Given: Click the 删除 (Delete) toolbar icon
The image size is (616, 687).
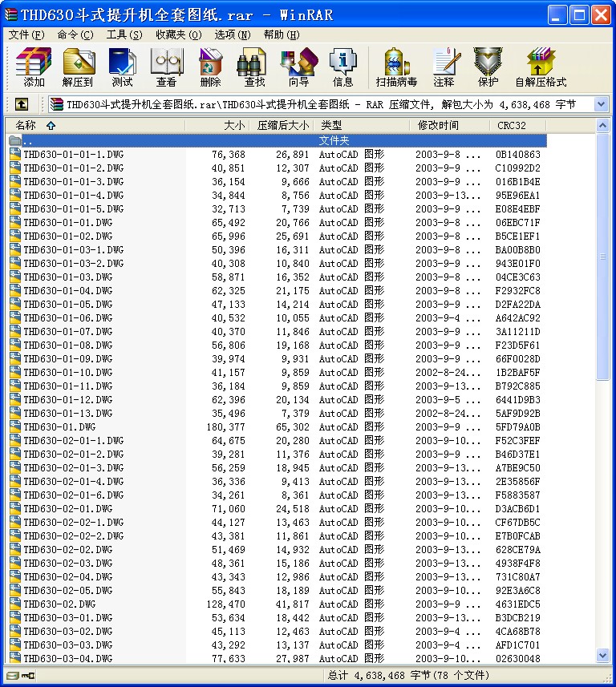Looking at the screenshot, I should (210, 62).
